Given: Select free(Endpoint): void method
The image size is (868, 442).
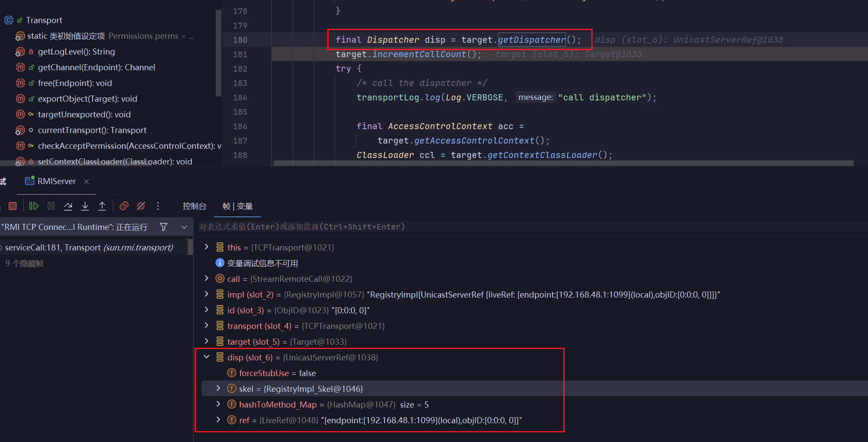Looking at the screenshot, I should (75, 83).
